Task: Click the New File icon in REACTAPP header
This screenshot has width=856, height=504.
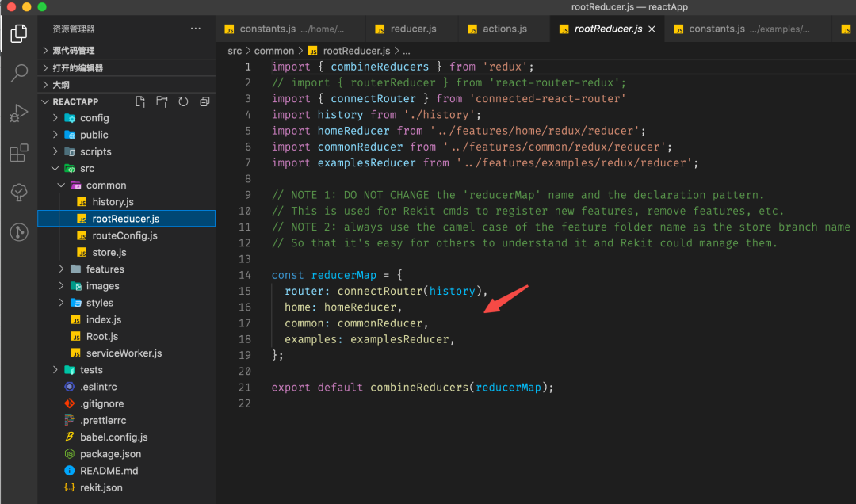Action: (x=141, y=101)
